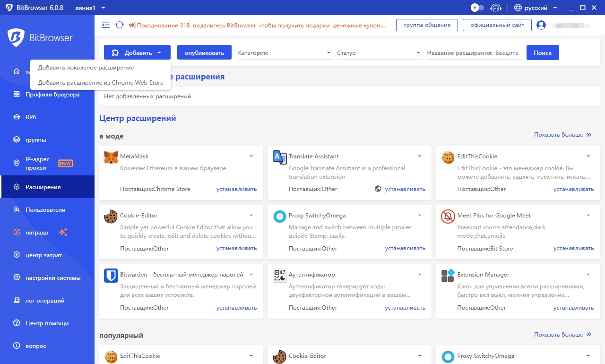Select Добавить локальное расширение menu option
The width and height of the screenshot is (605, 364).
[86, 68]
